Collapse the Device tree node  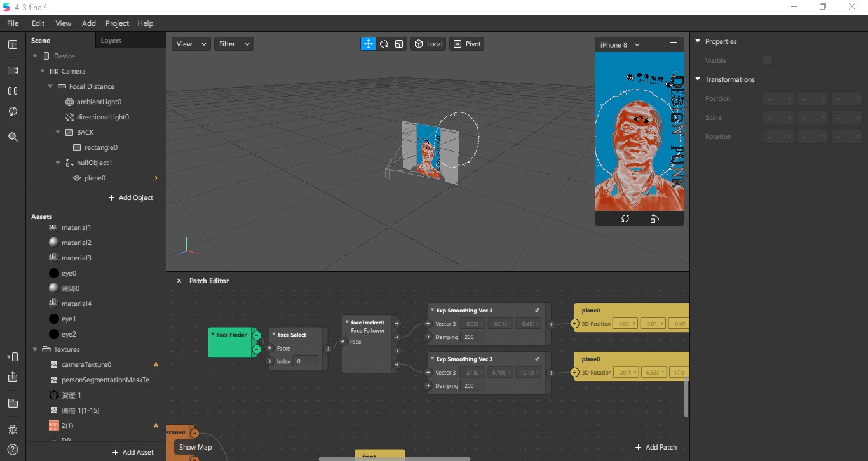36,56
